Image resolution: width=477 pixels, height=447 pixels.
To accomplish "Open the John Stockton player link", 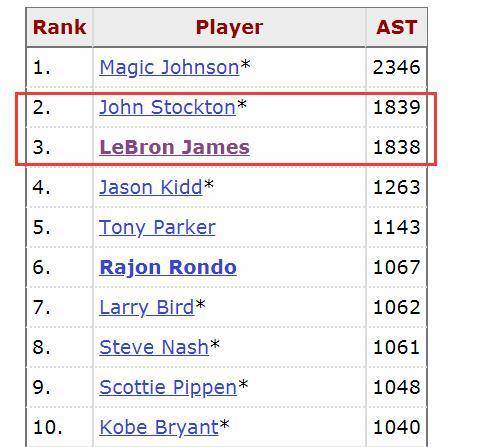I will click(x=168, y=107).
